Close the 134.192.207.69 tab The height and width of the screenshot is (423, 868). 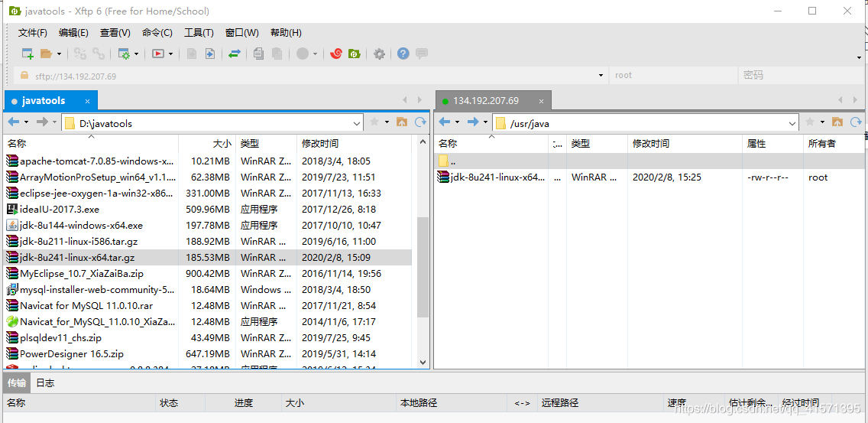(x=542, y=101)
